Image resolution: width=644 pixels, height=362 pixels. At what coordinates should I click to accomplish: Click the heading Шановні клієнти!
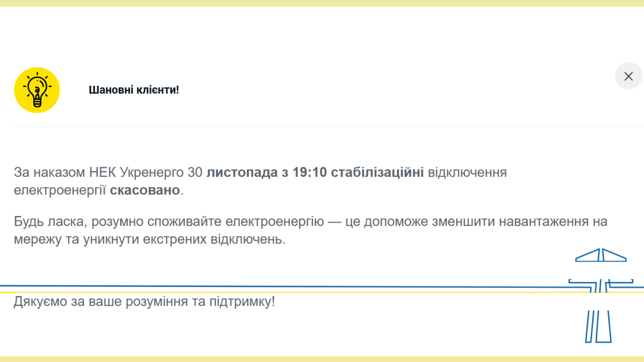(x=134, y=90)
